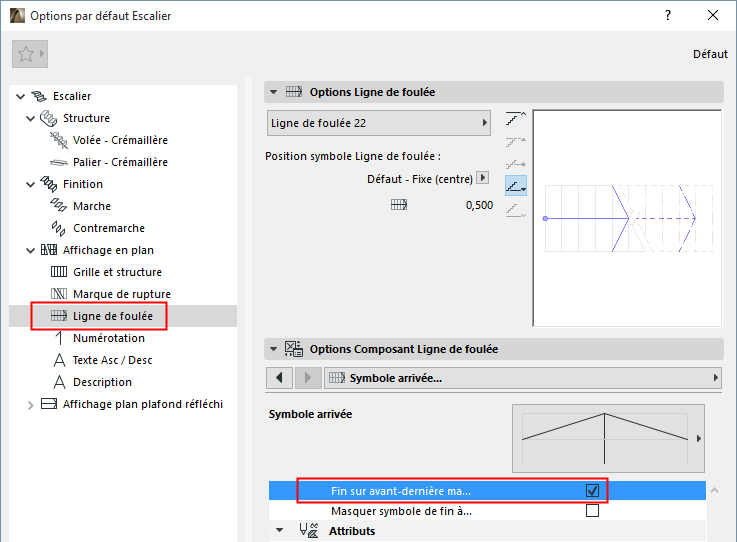
Task: Click the Options Ligne de foulée panel icon
Action: click(x=294, y=92)
